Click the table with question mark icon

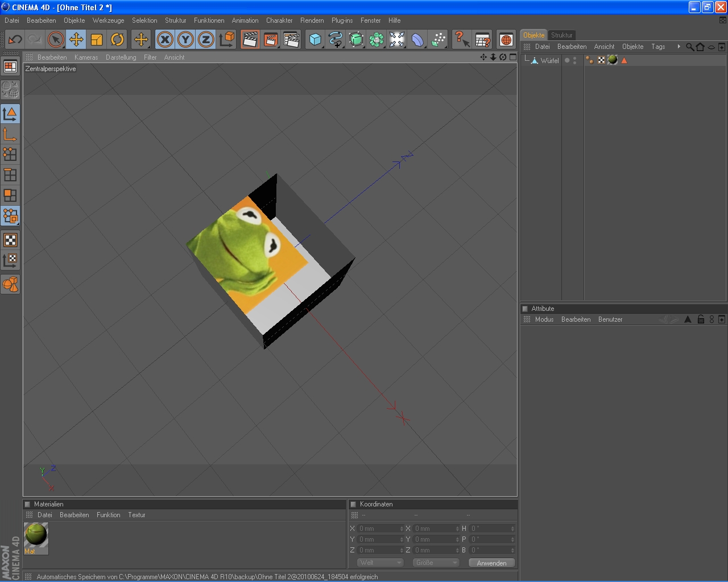coord(482,39)
